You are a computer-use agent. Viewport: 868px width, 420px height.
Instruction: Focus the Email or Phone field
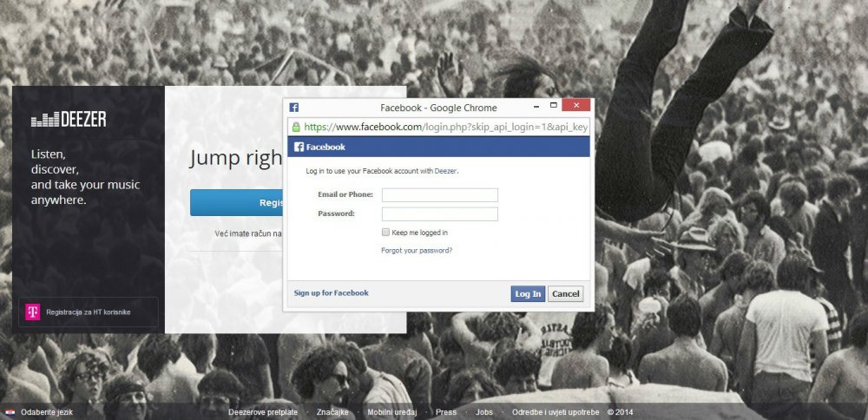pyautogui.click(x=440, y=194)
